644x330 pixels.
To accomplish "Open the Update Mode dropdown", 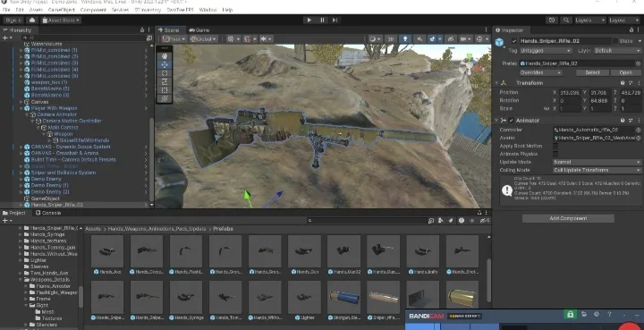I will [x=597, y=162].
